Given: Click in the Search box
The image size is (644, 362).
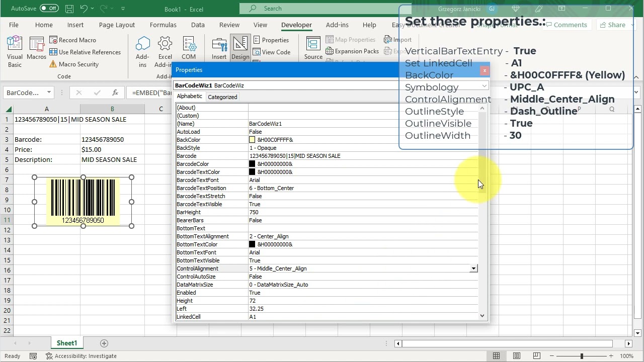Looking at the screenshot, I should coord(325,9).
